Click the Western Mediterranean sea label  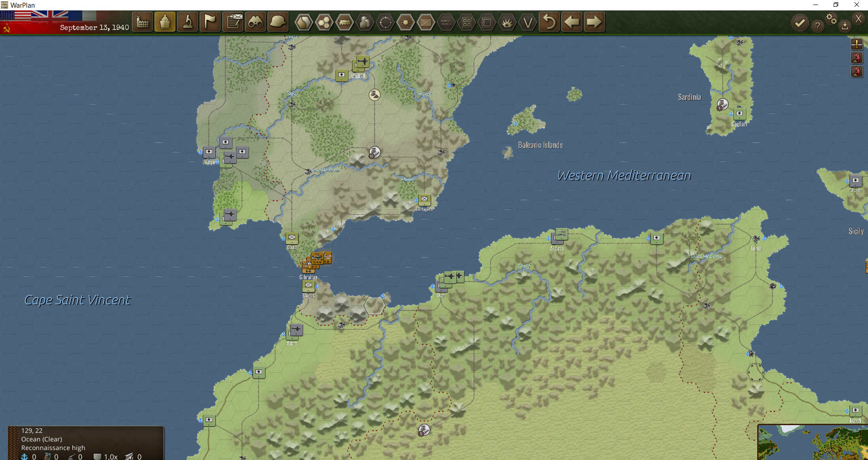pos(624,175)
